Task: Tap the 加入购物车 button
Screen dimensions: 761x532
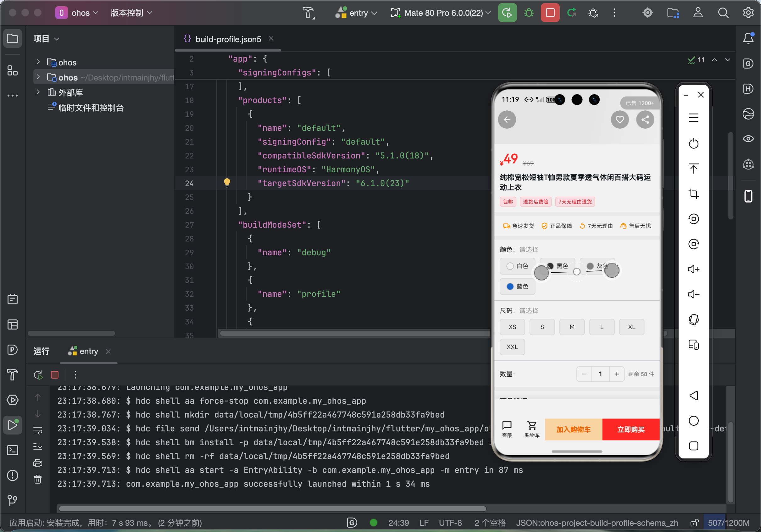Action: (x=573, y=429)
